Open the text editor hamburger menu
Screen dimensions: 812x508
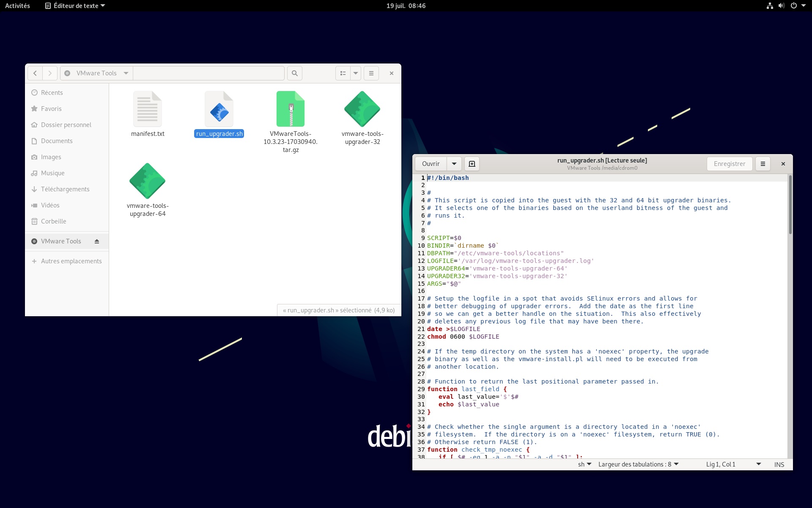click(763, 164)
